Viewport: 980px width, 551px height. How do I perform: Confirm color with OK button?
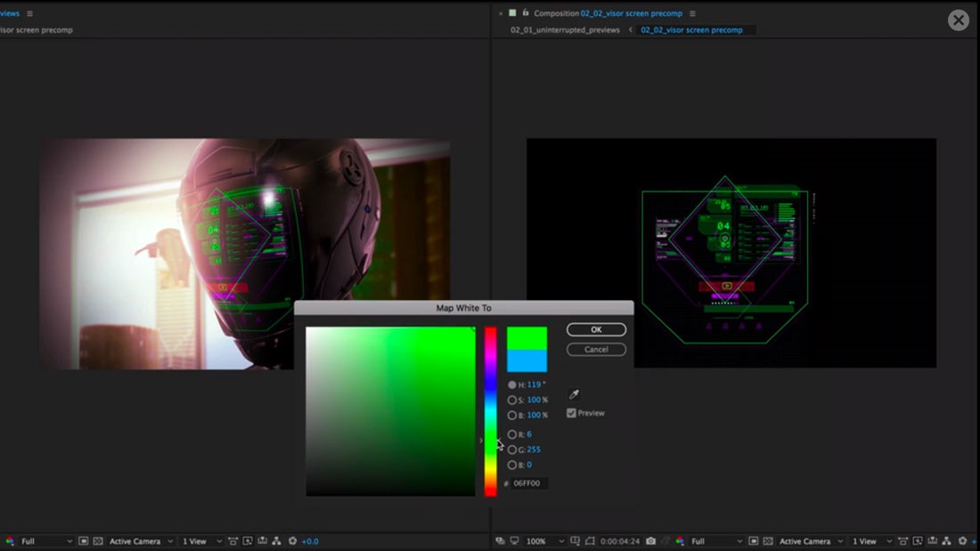(596, 330)
